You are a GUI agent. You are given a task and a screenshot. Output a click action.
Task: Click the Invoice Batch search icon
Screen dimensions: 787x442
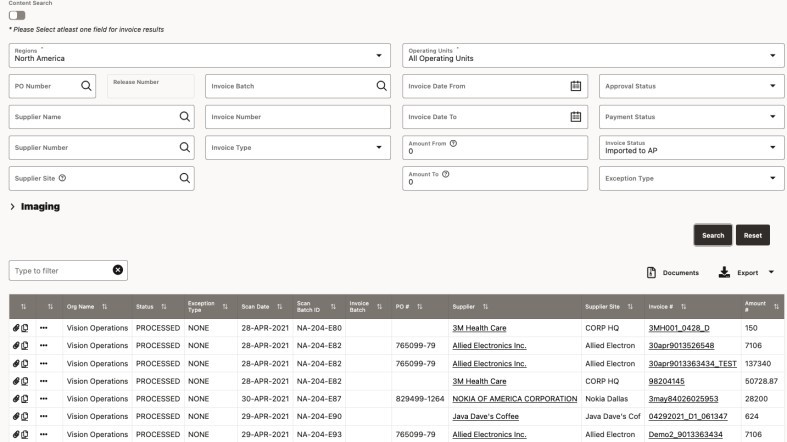pos(381,86)
